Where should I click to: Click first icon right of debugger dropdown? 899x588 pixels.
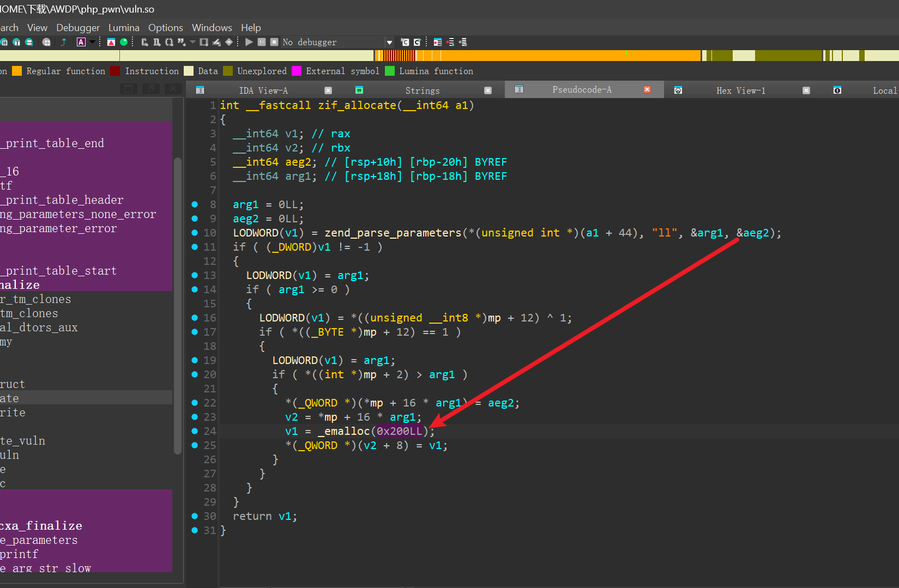click(405, 42)
